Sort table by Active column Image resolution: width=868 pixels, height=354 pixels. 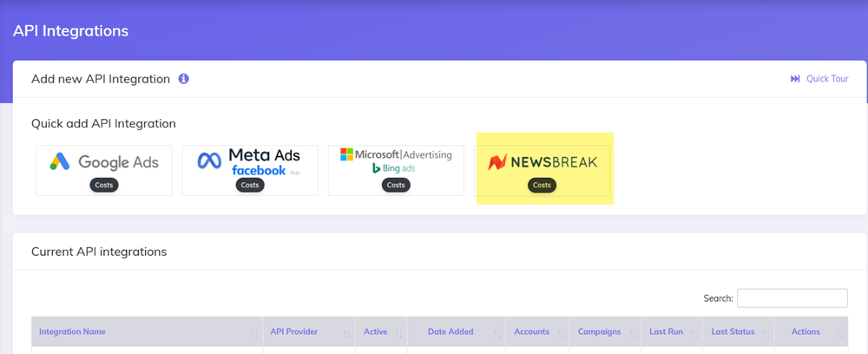coord(381,331)
